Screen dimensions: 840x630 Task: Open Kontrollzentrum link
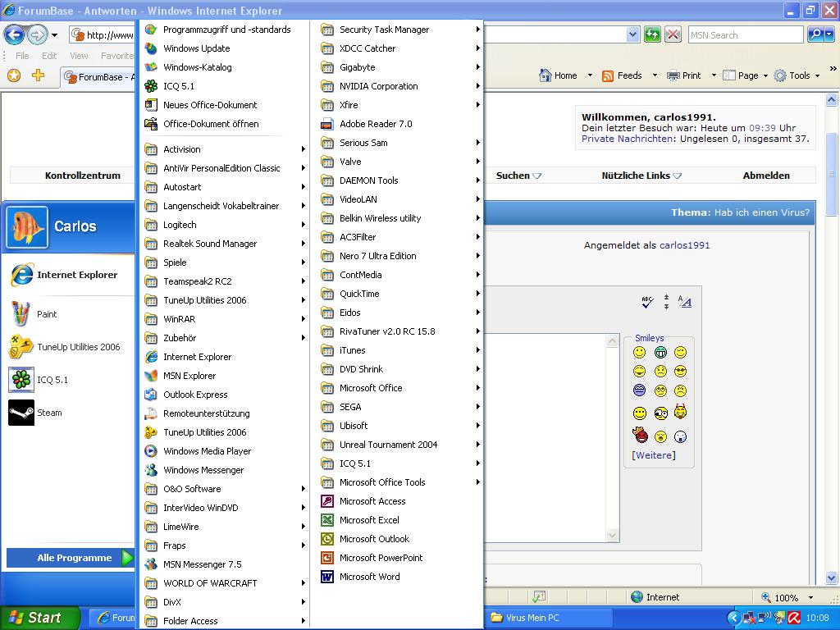coord(83,176)
